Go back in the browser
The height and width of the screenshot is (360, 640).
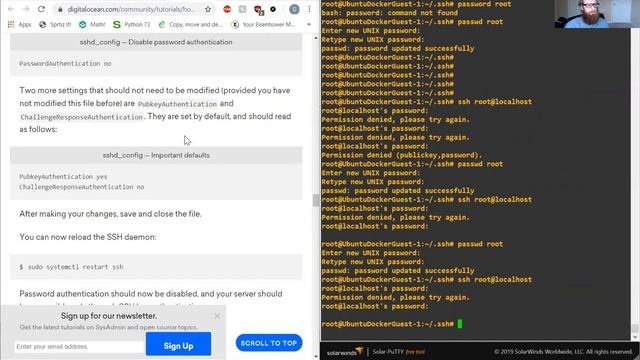pyautogui.click(x=11, y=9)
